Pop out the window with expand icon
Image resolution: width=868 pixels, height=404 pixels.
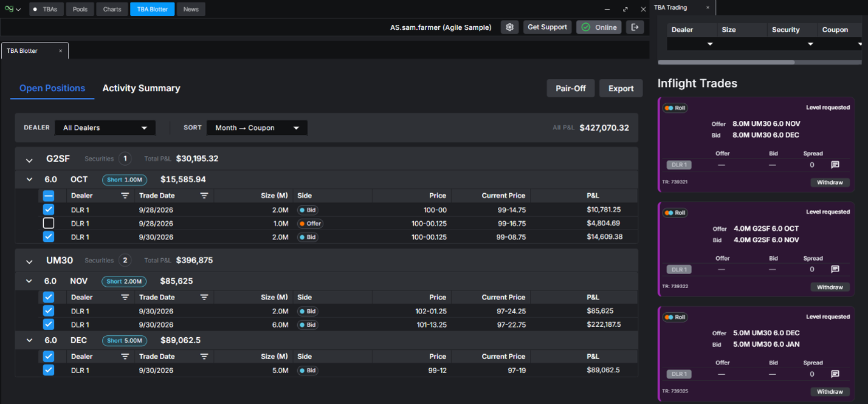pos(625,9)
